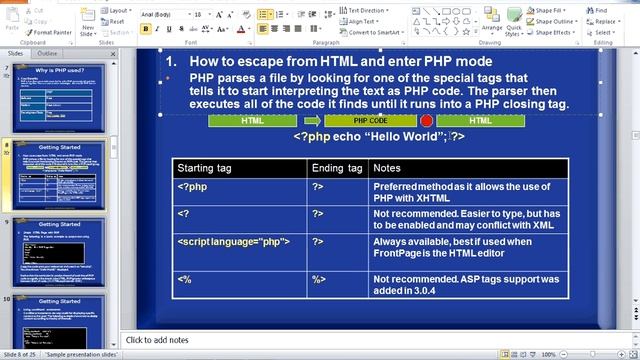
Task: Click the Paste icon
Action: tap(12, 15)
